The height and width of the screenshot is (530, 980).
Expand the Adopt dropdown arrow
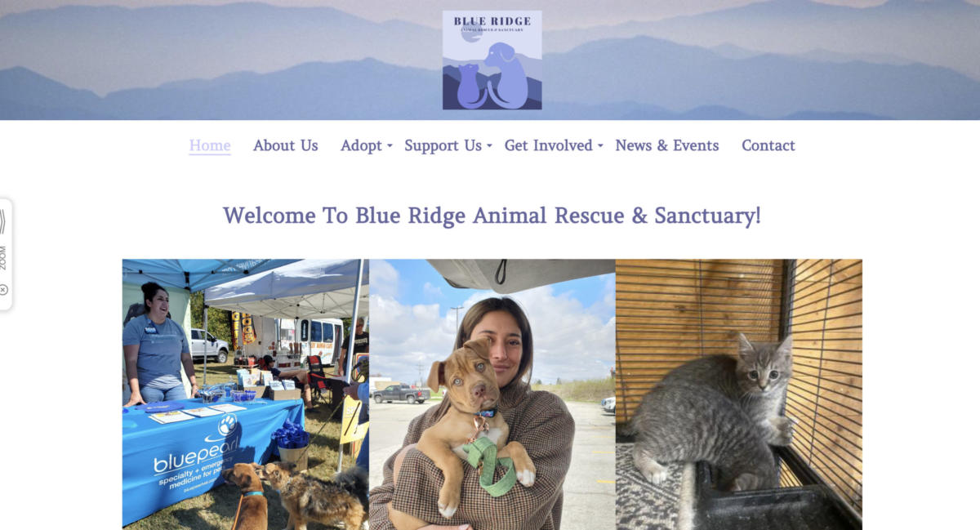click(390, 146)
